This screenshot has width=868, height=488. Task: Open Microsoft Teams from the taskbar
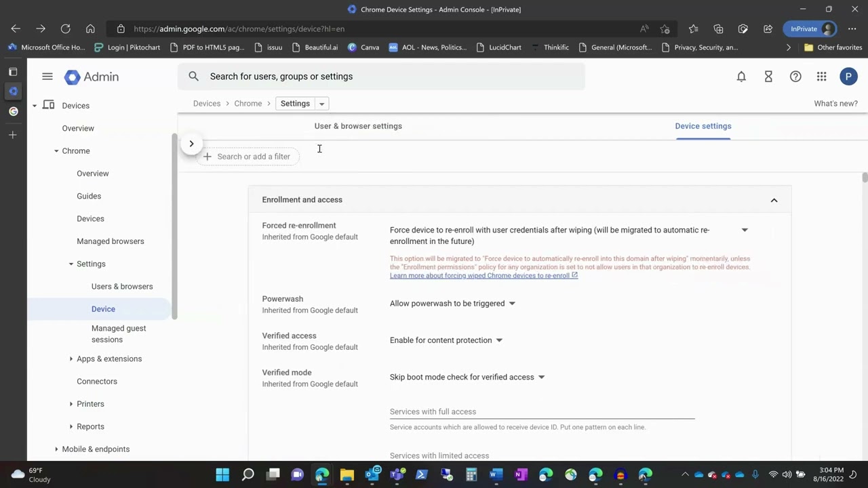[x=397, y=474]
